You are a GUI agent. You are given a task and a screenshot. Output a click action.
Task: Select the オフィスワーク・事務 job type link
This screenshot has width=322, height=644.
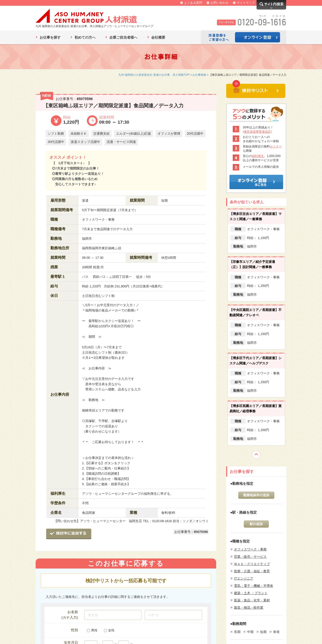coord(250,549)
